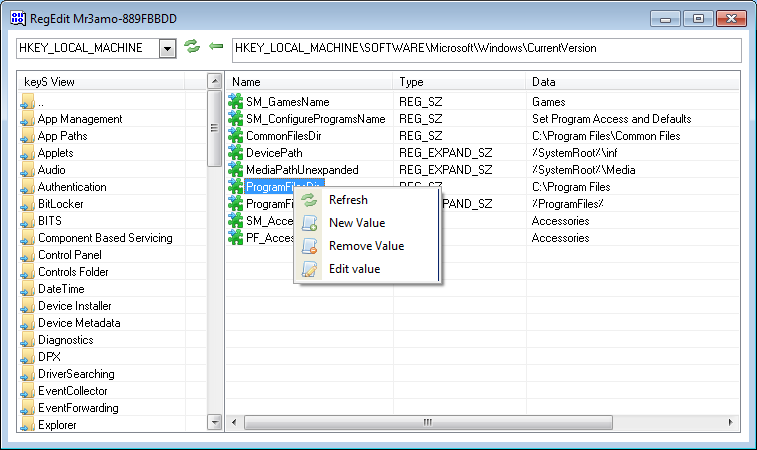The height and width of the screenshot is (450, 757).
Task: Minimize the RegEdit window
Action: pyautogui.click(x=665, y=19)
